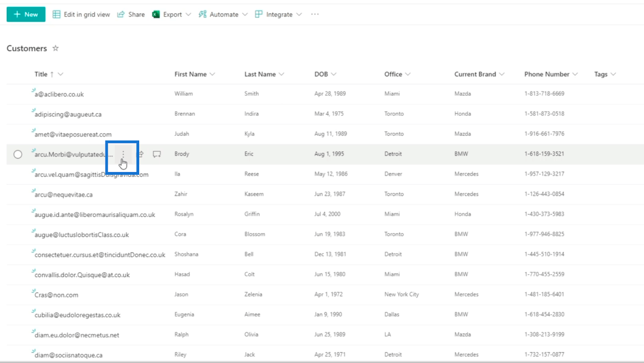644x363 pixels.
Task: Click DOB cell Aug 11, 1989
Action: coord(330,134)
